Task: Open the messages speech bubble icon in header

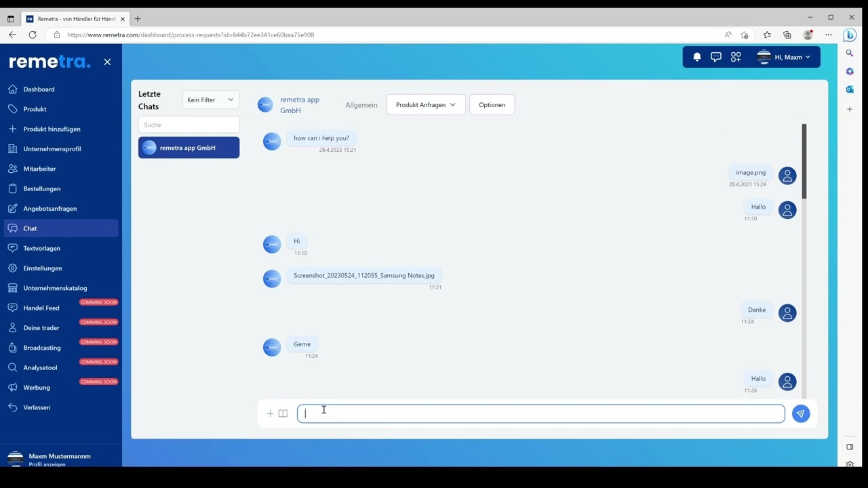Action: click(716, 57)
